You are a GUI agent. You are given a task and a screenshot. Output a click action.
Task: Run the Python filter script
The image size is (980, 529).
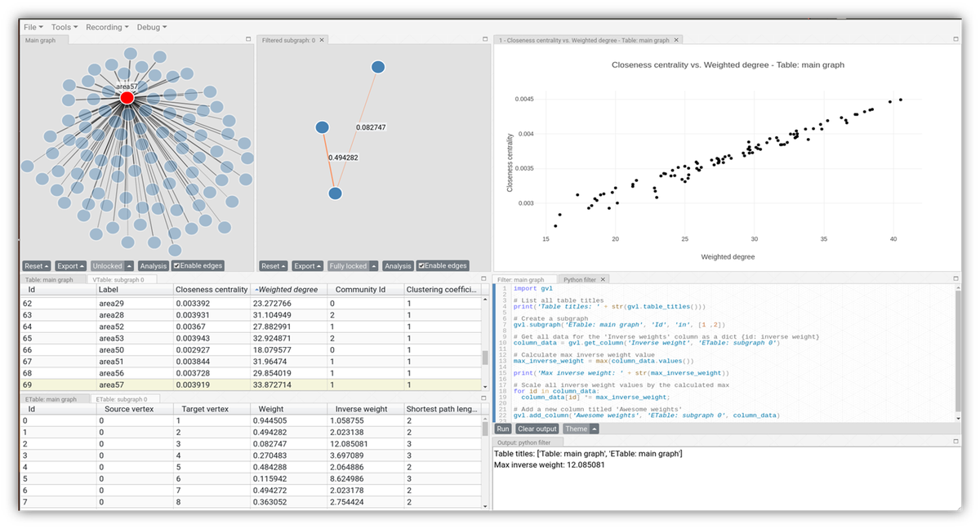pos(503,428)
